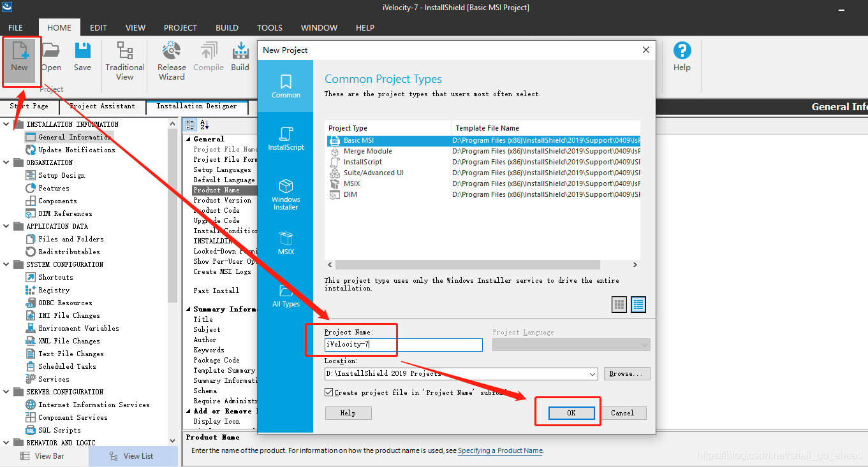Switch to View List
868x467 pixels.
tap(133, 456)
